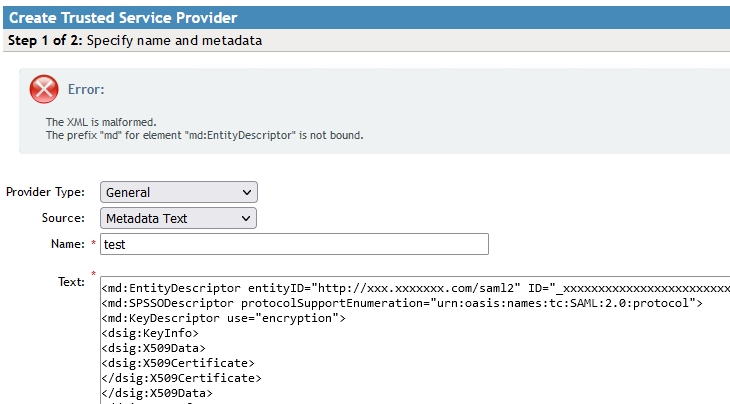
Task: Click the Error: heading text
Action: (x=86, y=89)
